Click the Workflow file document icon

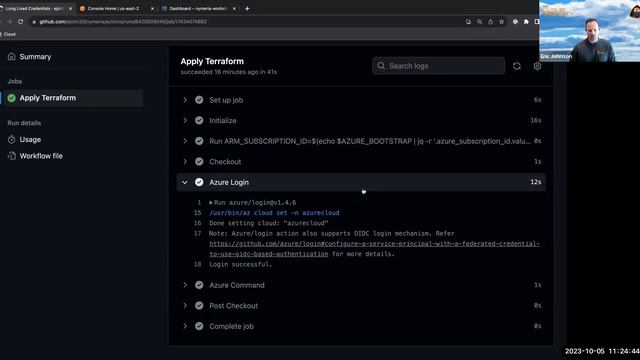point(11,156)
